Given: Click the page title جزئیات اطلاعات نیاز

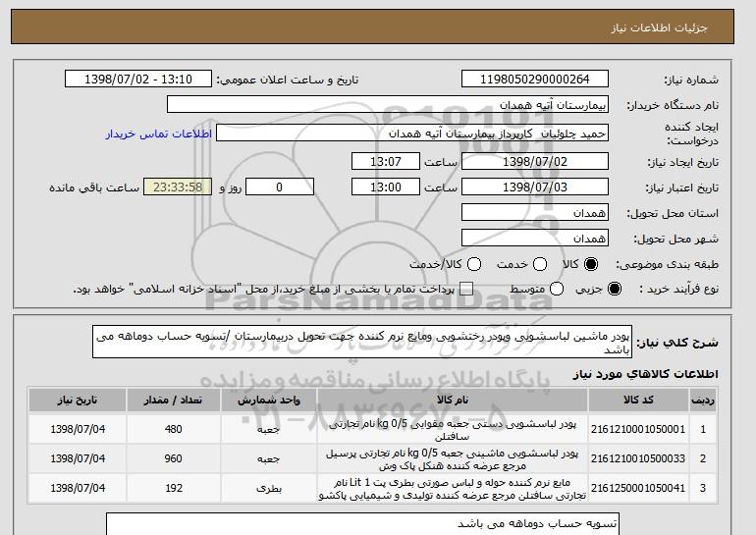Looking at the screenshot, I should (659, 27).
